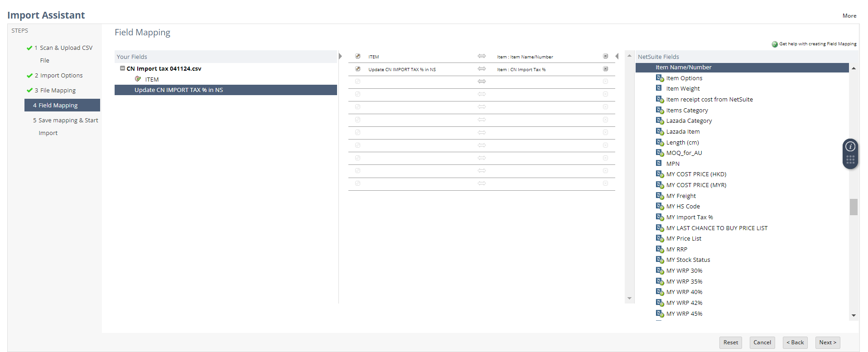Screen dimensions: 868x352
Task: Click 'Item : CN Import Tax %' mapped target text
Action: point(521,69)
